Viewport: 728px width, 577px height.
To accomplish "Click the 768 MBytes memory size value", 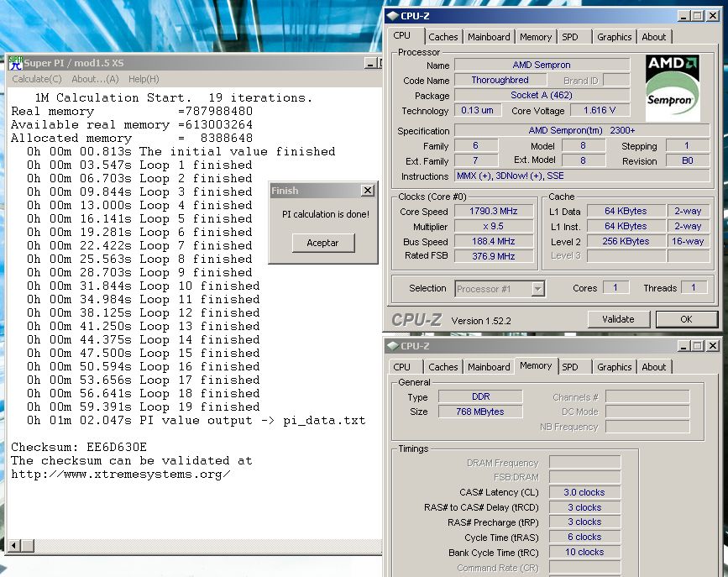I will click(480, 412).
